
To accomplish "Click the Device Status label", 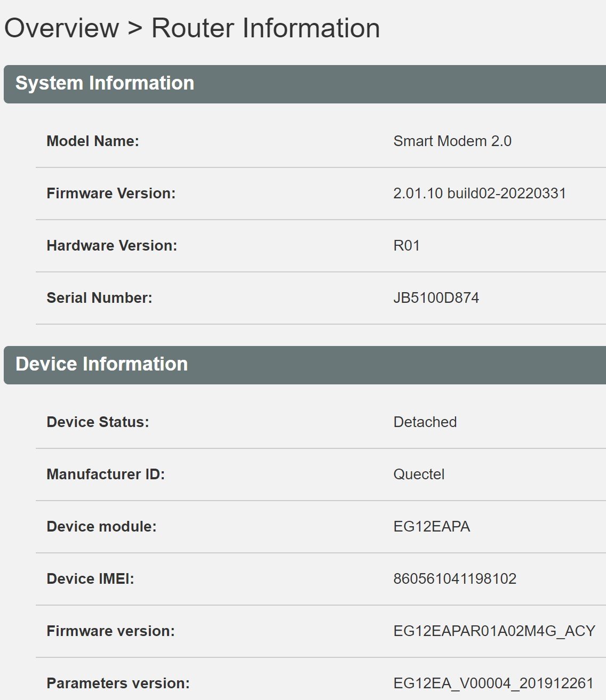I will [x=98, y=422].
